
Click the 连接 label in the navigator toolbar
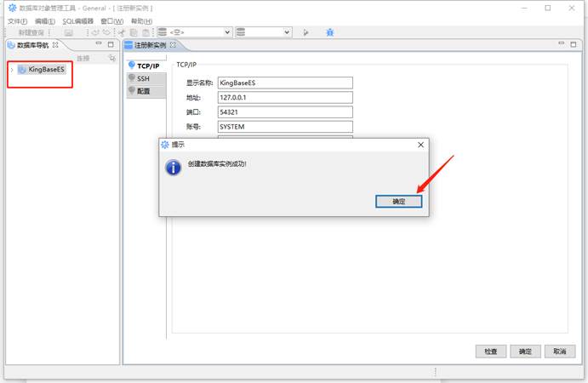point(83,58)
